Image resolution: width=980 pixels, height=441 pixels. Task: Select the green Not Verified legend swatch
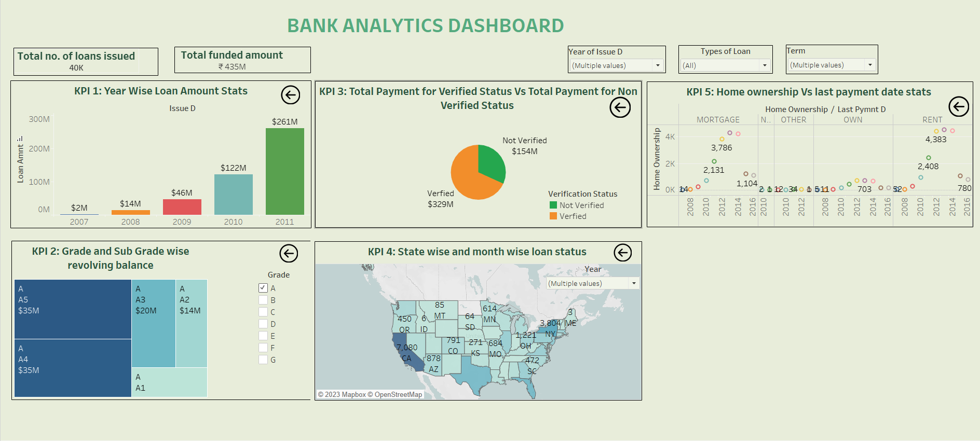point(553,205)
